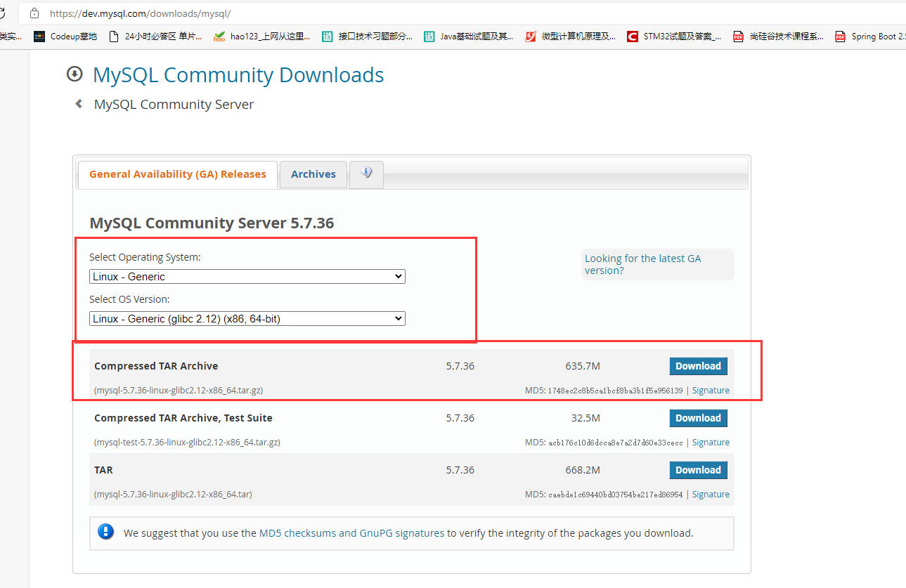Click the 635.7M file size
The width and height of the screenshot is (906, 588).
583,366
